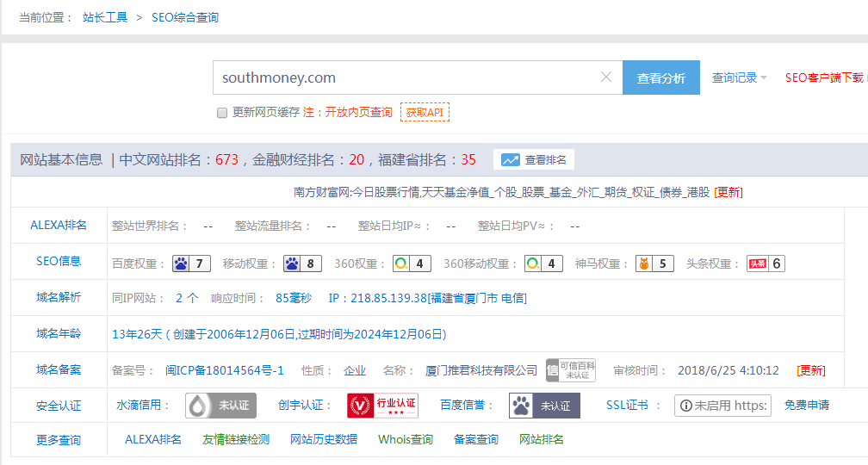Screen dimensions: 868x465
Task: Click 金融财经排名 value 20
Action: 356,160
